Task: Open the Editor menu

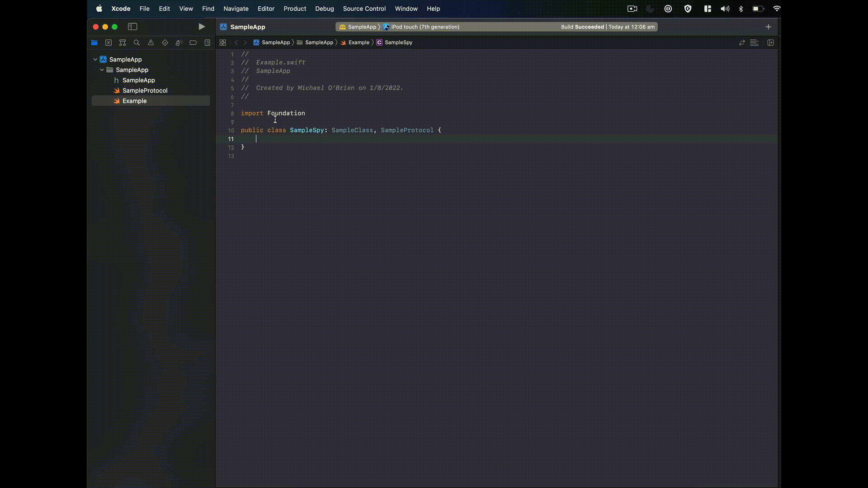Action: (266, 9)
